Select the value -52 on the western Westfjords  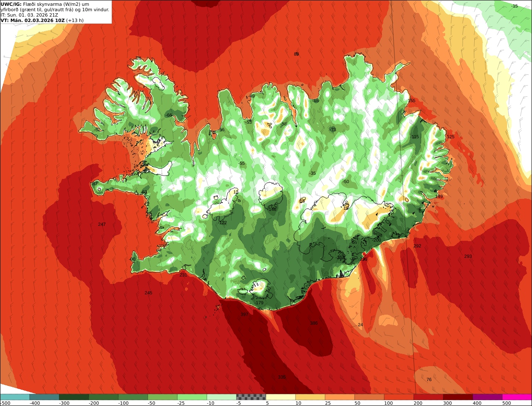(x=97, y=130)
